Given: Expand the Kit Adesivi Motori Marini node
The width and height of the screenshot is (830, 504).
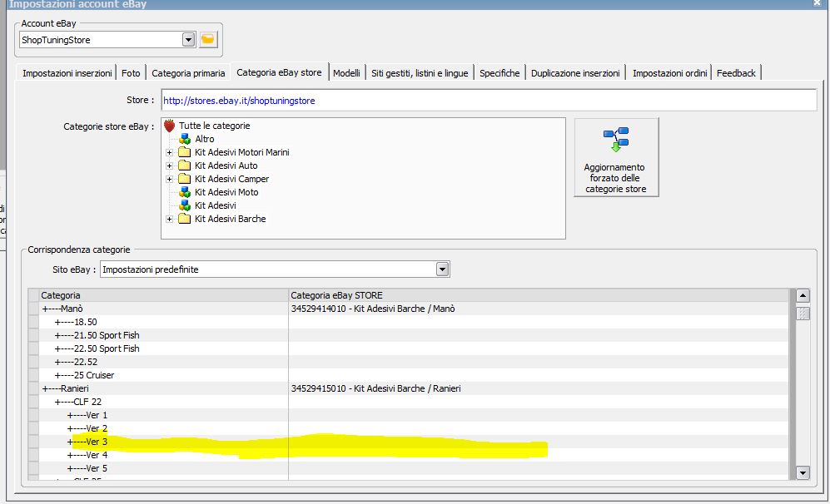Looking at the screenshot, I should pyautogui.click(x=169, y=152).
